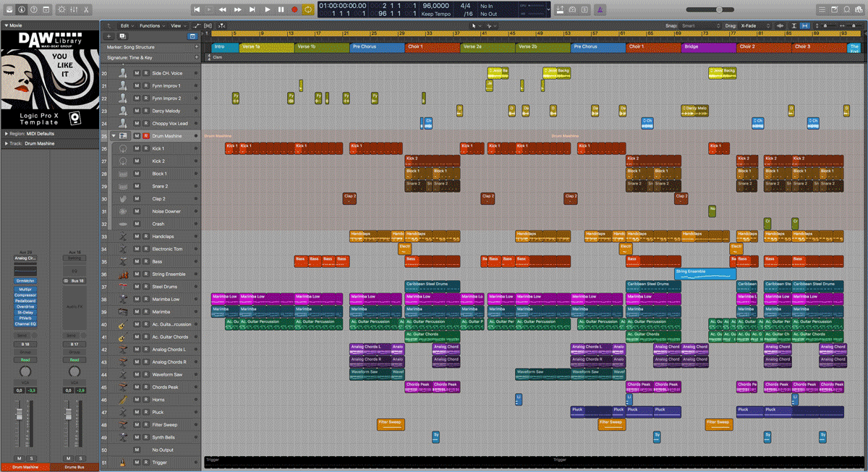
Task: Click the Duplicate Track icon
Action: (x=122, y=35)
